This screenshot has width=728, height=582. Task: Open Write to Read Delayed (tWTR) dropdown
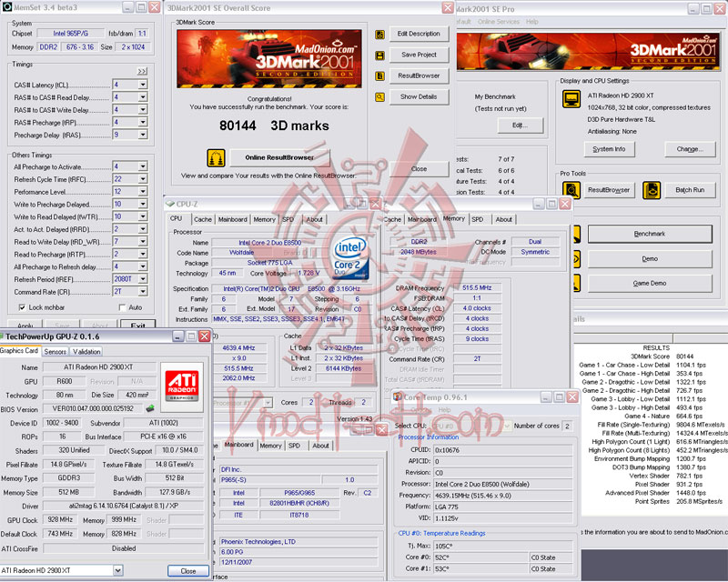coord(143,216)
